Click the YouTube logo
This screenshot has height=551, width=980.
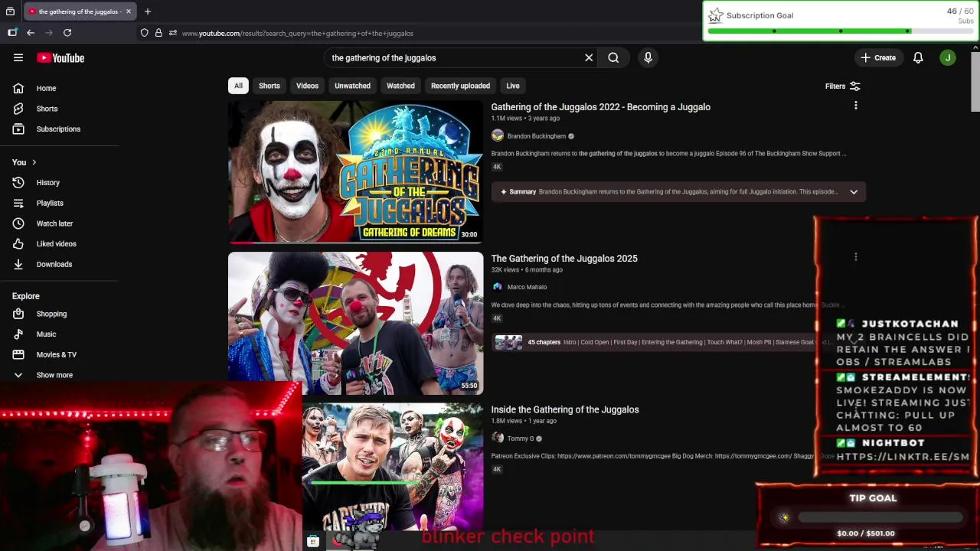(x=60, y=58)
